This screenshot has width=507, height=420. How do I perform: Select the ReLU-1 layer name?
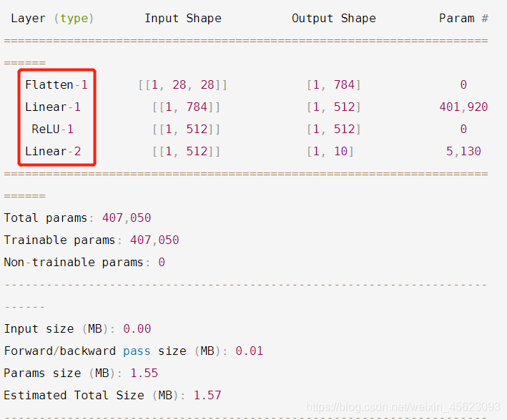click(53, 129)
